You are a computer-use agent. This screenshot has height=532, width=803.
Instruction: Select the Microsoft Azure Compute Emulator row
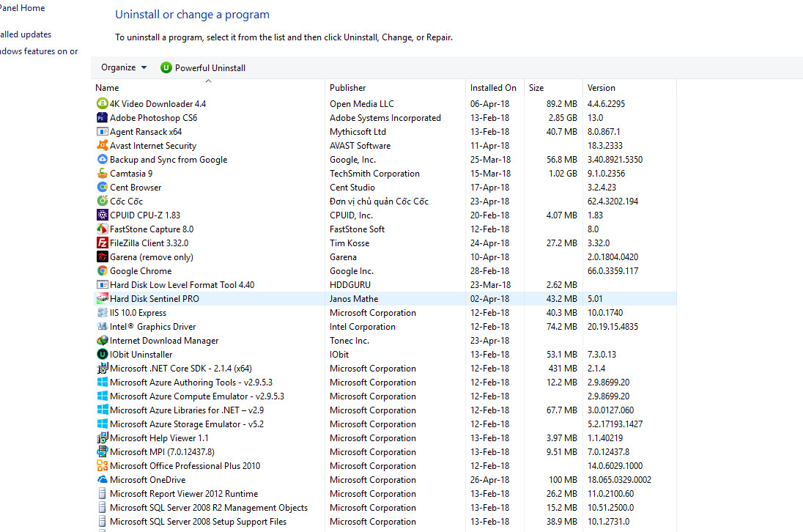coord(384,396)
